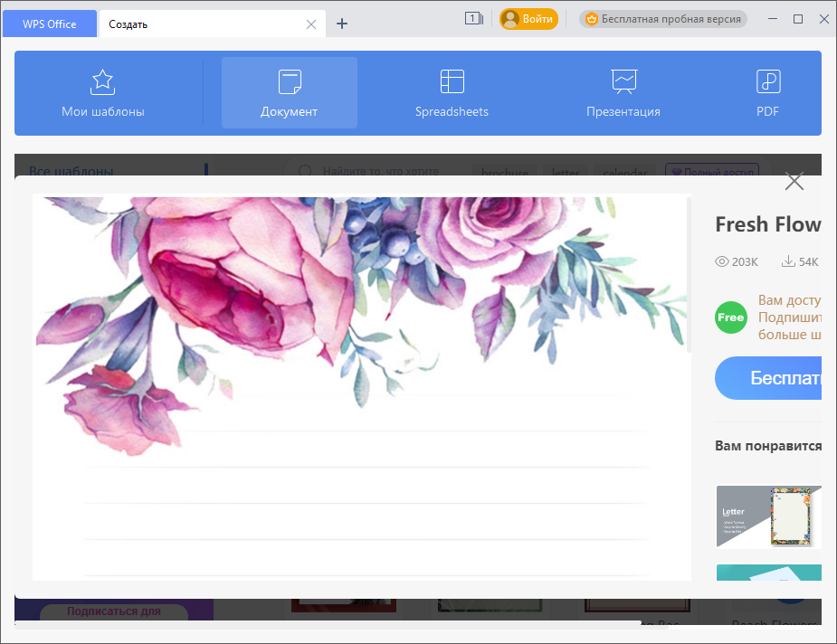
Task: Open the window list counter icon
Action: coord(474,19)
